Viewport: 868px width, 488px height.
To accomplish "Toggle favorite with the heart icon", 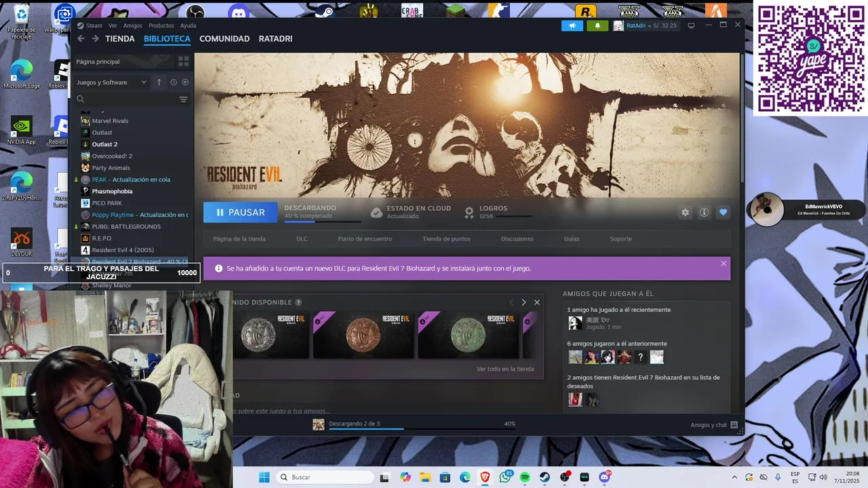I will point(723,212).
